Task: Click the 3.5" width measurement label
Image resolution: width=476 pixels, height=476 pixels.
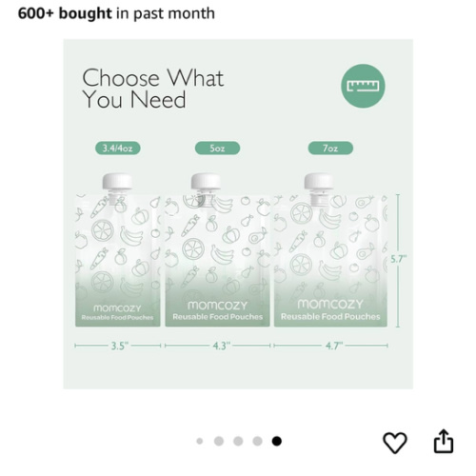Action: tap(120, 346)
